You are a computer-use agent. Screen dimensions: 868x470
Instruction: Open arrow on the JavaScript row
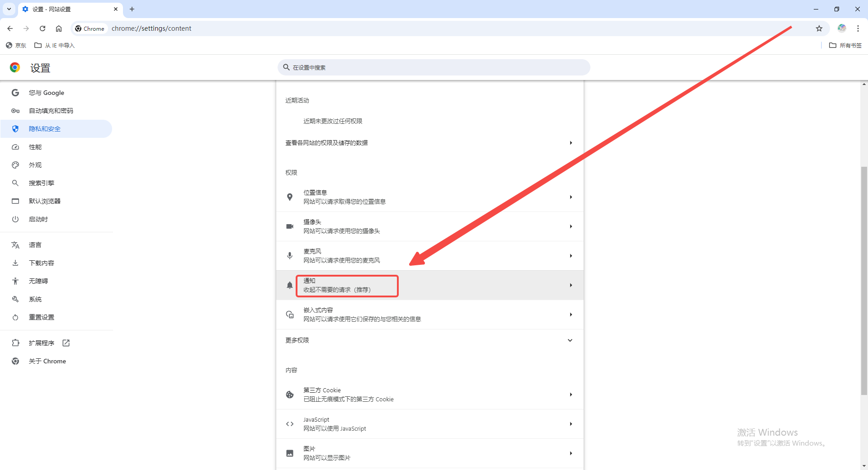tap(571, 424)
